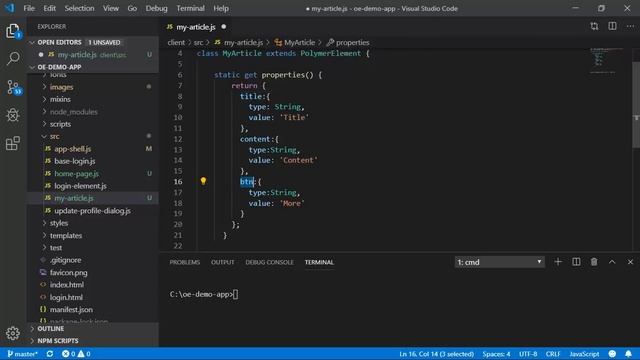Image resolution: width=640 pixels, height=360 pixels.
Task: Click the Spaces: 4 indentation setting
Action: [x=496, y=354]
